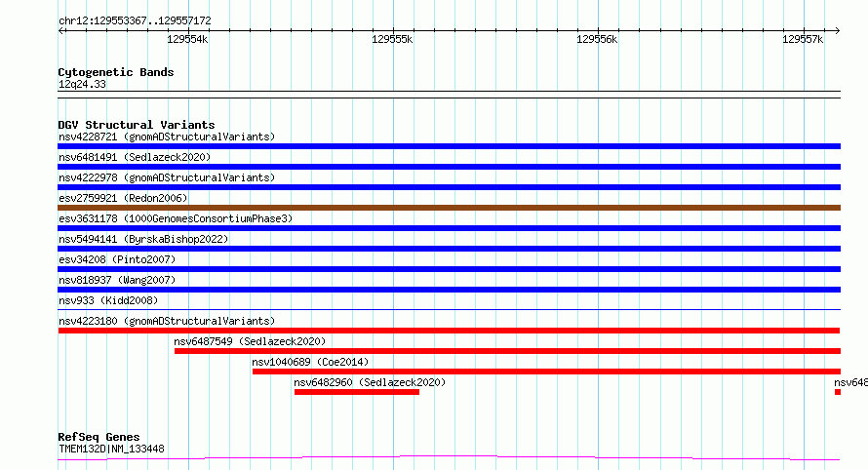Click the right scroll arrow on ruler
Viewport: 868px width, 470px height.
coord(837,31)
